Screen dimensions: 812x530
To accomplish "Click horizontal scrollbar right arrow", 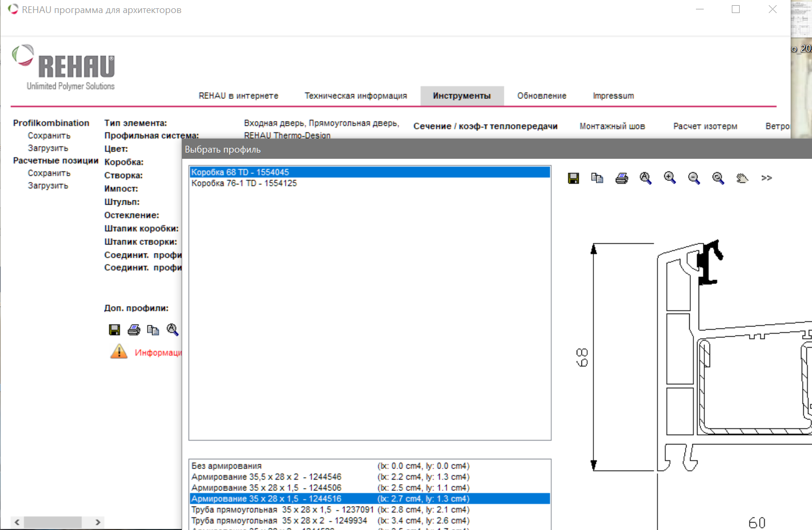I will (x=98, y=522).
